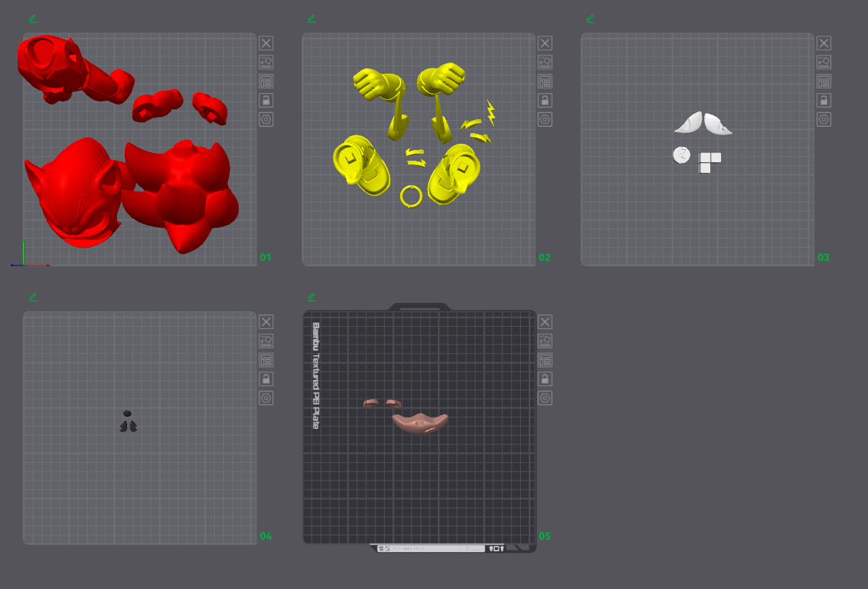This screenshot has width=868, height=589.
Task: Auto-orient objects on plate 02
Action: point(546,62)
